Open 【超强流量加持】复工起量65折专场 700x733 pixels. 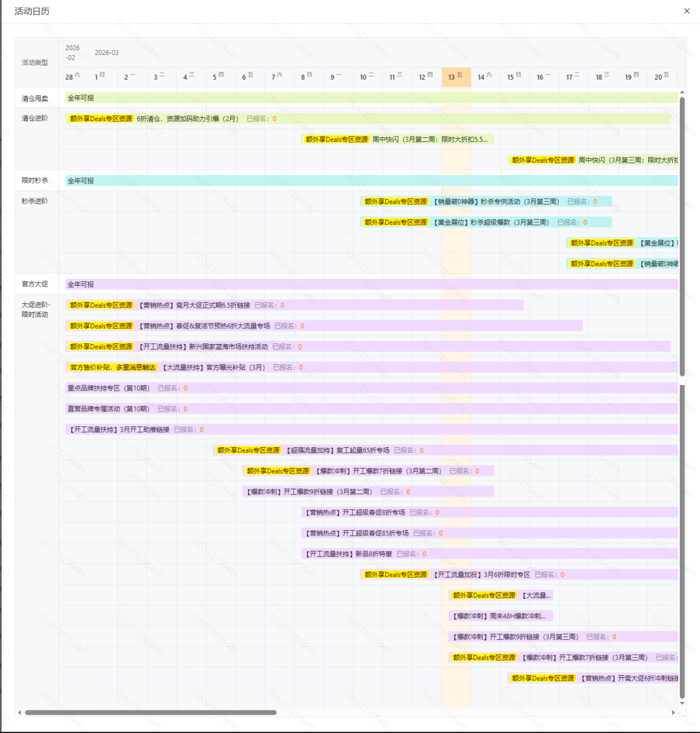(x=446, y=450)
